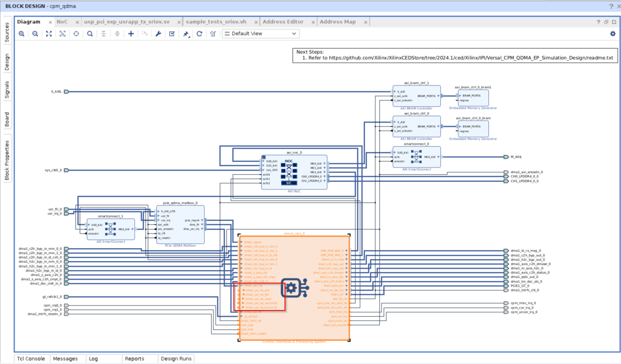Open the wrench customize block icon
This screenshot has height=364, width=621.
point(158,34)
